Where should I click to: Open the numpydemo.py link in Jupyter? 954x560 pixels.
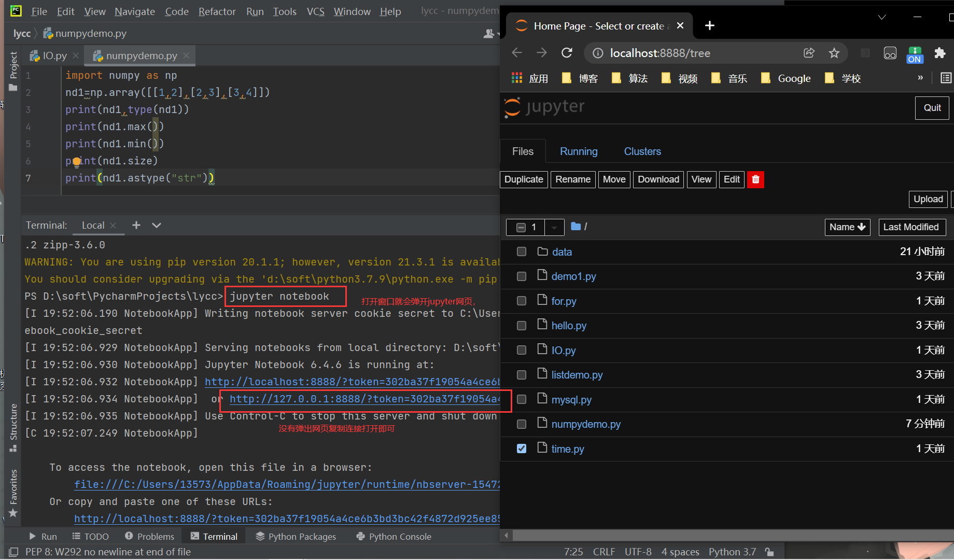pos(586,424)
